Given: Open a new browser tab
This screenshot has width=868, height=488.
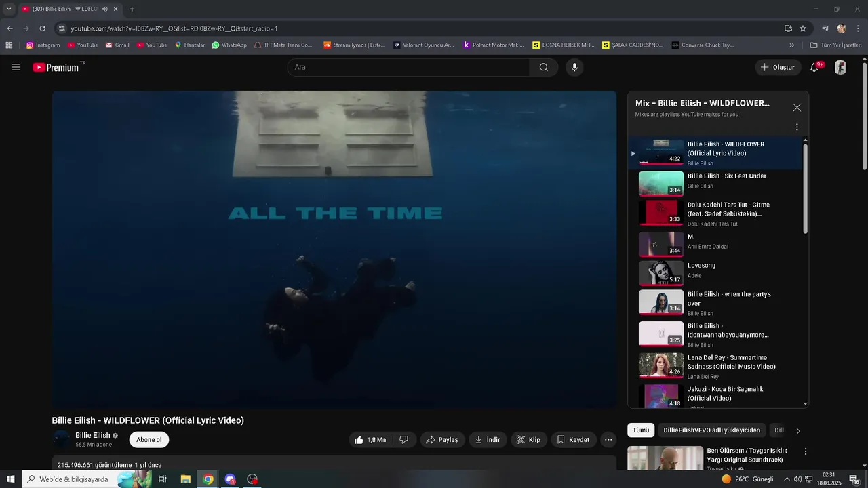Looking at the screenshot, I should point(132,9).
